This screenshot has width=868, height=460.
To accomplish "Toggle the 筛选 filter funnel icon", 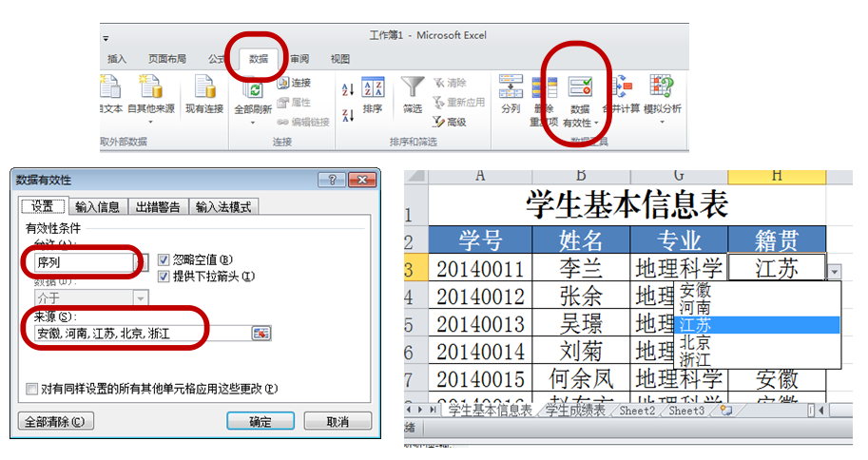I will [413, 87].
